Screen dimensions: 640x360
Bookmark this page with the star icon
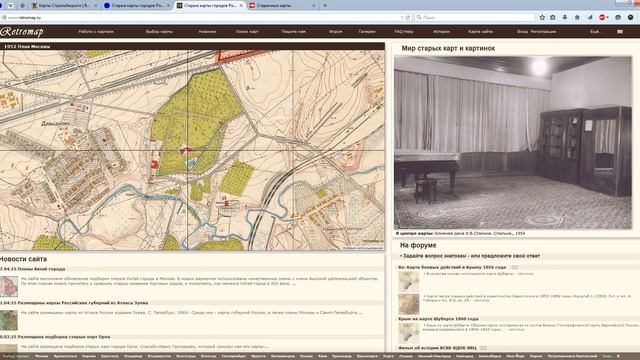[x=542, y=18]
